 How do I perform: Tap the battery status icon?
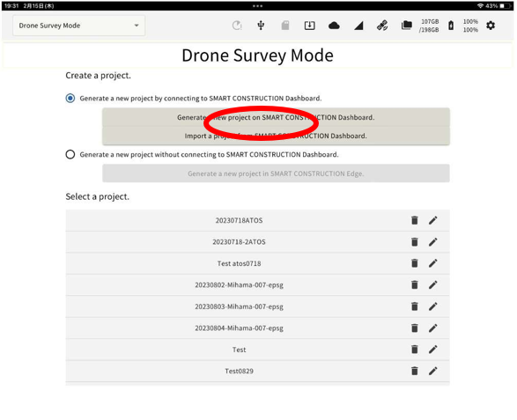(x=451, y=26)
